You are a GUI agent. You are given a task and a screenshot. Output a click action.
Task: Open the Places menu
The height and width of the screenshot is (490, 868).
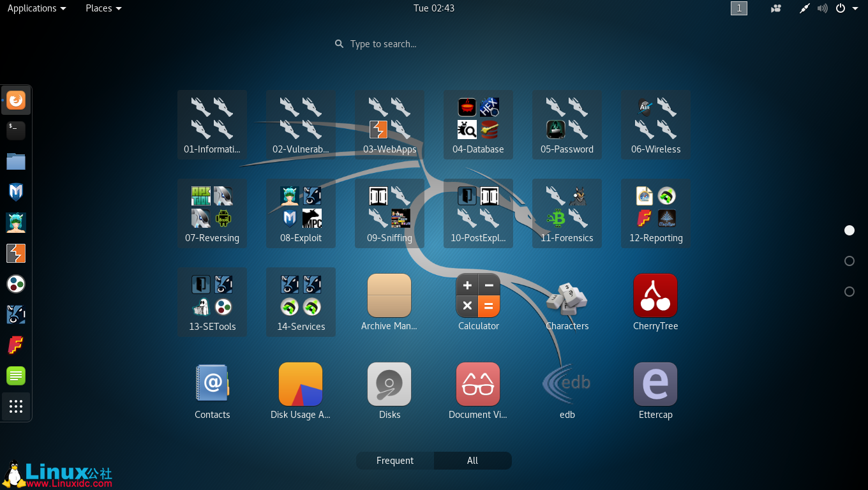103,8
